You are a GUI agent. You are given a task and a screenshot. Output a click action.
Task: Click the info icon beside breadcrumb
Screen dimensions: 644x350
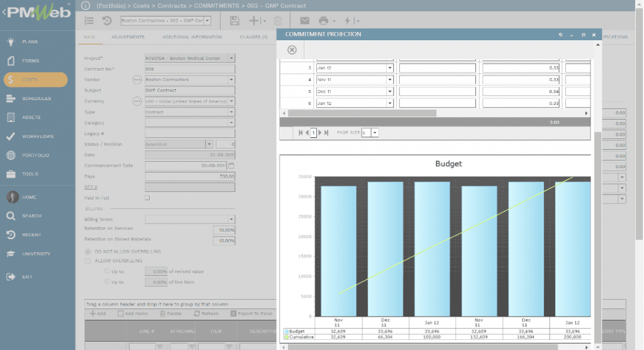86,6
